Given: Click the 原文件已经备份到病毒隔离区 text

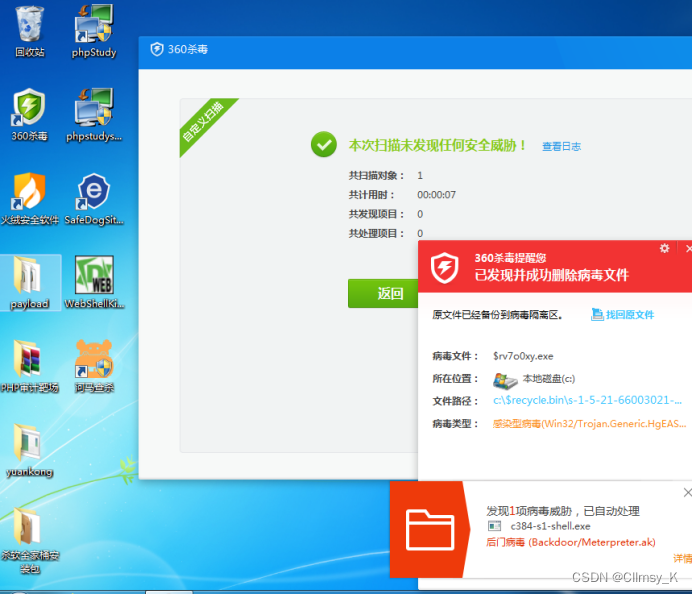Looking at the screenshot, I should click(497, 315).
